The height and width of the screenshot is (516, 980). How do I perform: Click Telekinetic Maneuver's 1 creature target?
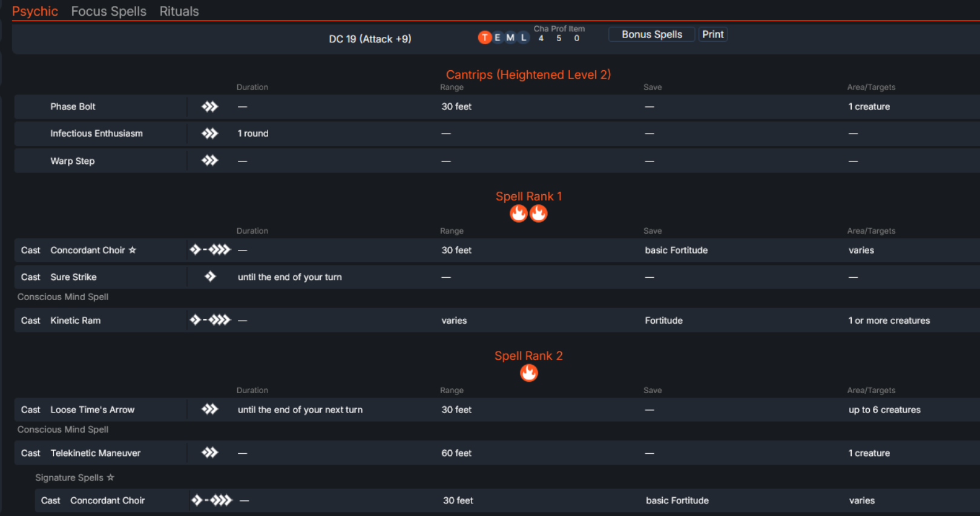point(869,453)
